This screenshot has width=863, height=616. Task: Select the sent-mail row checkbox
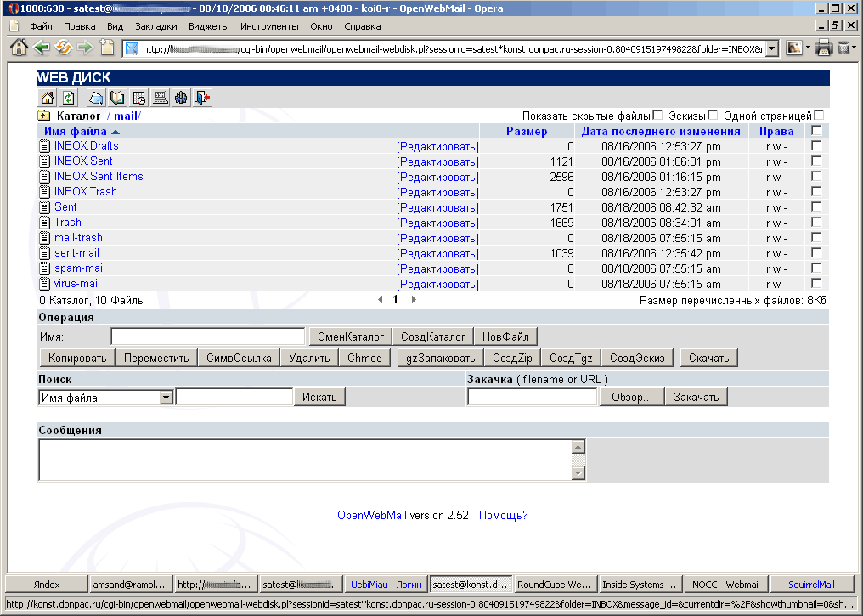pos(817,253)
